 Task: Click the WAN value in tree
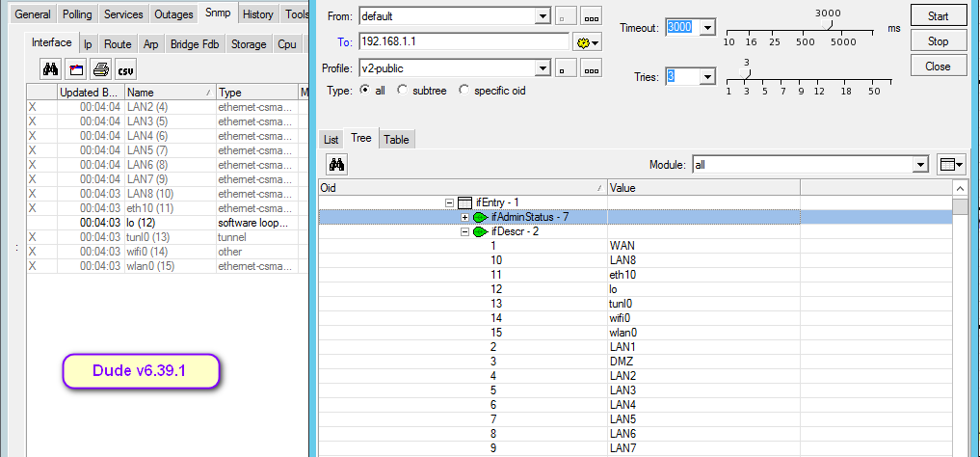pyautogui.click(x=622, y=246)
